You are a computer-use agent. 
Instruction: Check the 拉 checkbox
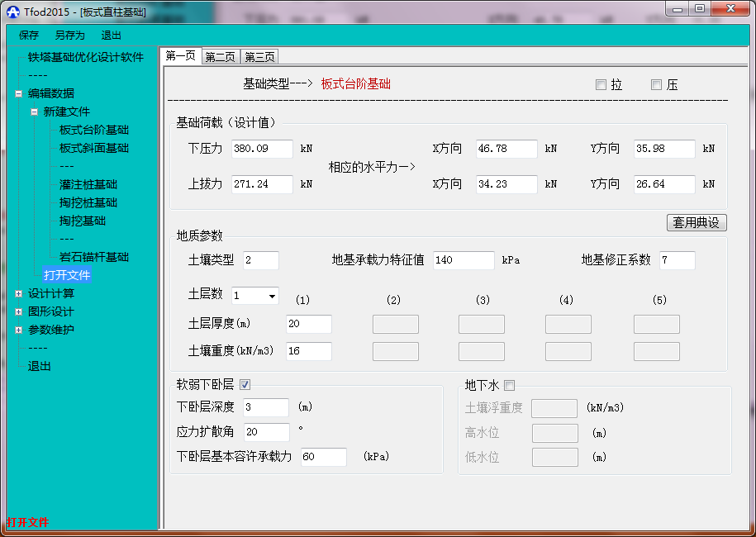(x=601, y=85)
